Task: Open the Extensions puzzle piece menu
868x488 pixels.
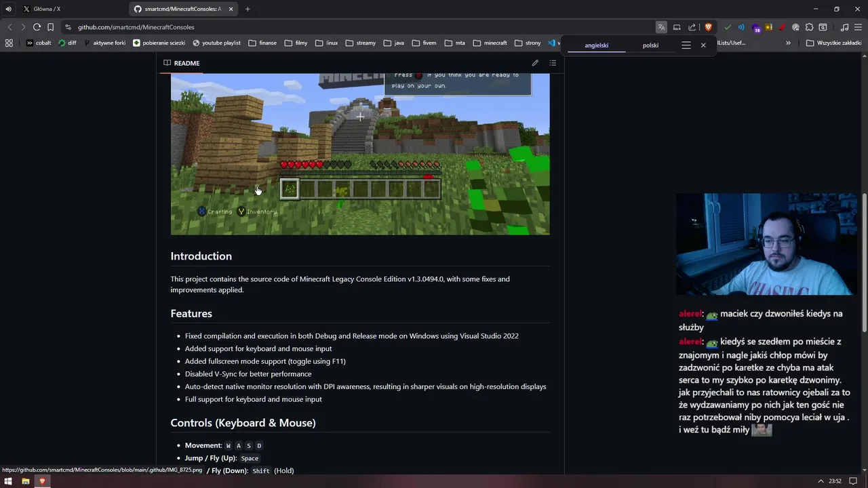Action: pyautogui.click(x=809, y=27)
